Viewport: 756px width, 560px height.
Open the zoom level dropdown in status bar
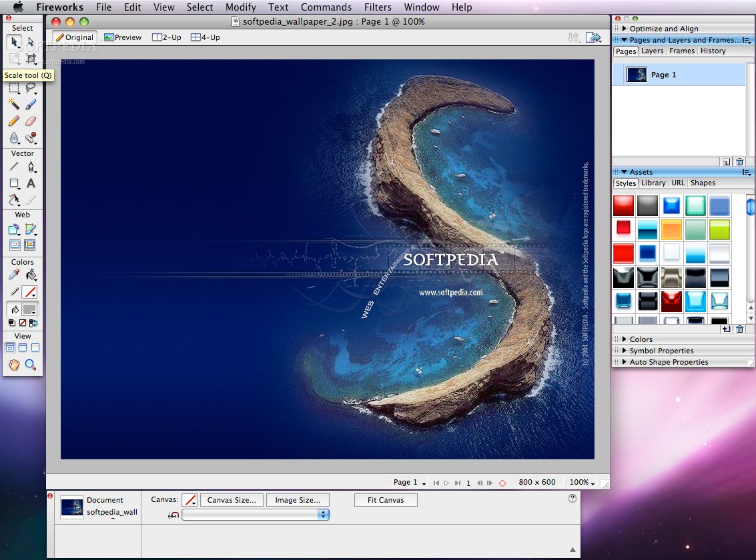coord(583,482)
